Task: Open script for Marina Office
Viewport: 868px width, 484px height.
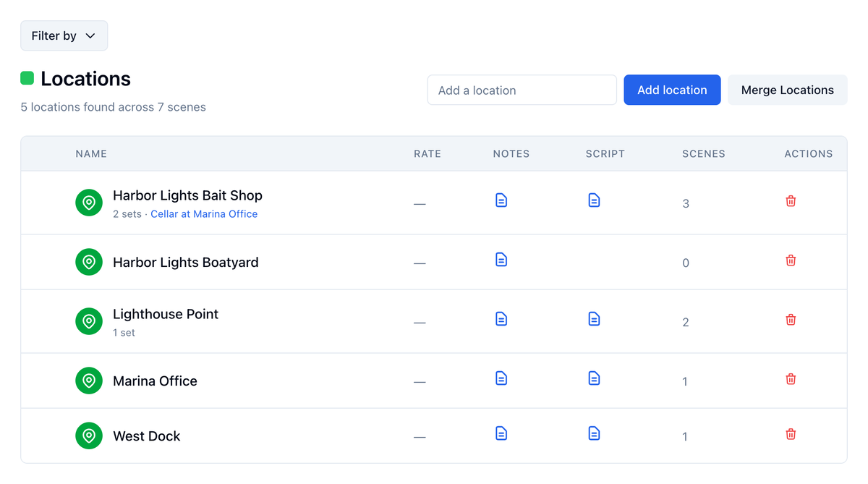Action: [x=594, y=378]
